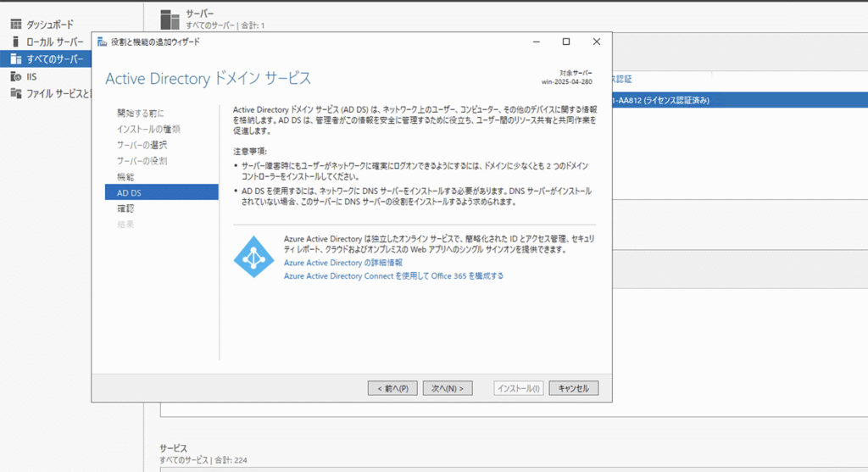The image size is (868, 472).
Task: Click the 次へ(N) > button
Action: pos(448,388)
